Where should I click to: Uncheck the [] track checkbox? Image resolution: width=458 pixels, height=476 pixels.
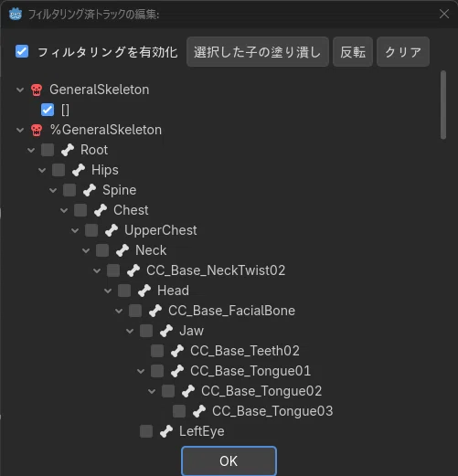[48, 110]
